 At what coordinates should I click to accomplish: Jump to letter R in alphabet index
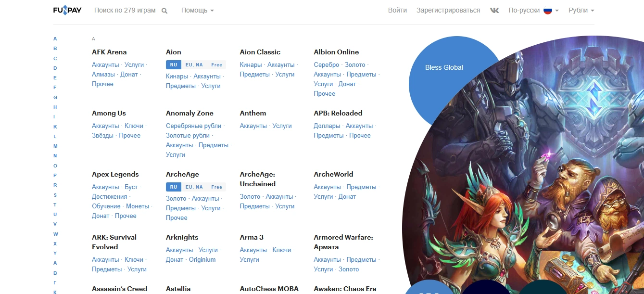pos(55,185)
